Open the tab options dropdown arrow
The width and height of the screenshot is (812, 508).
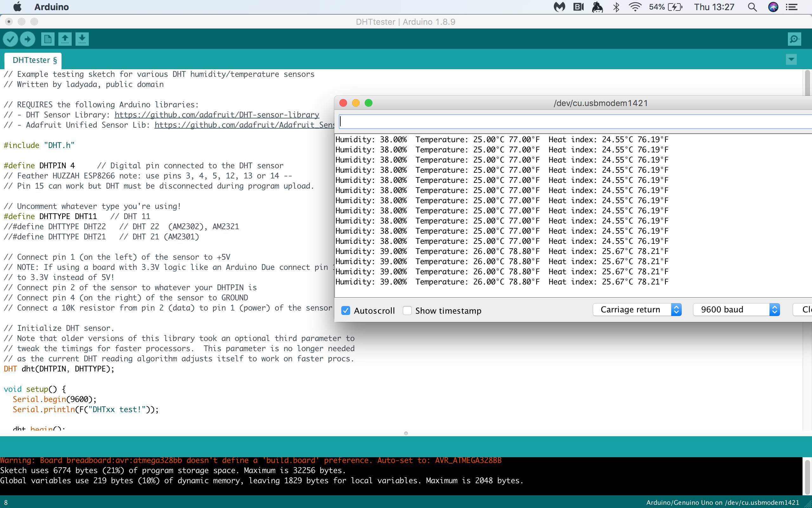point(791,60)
